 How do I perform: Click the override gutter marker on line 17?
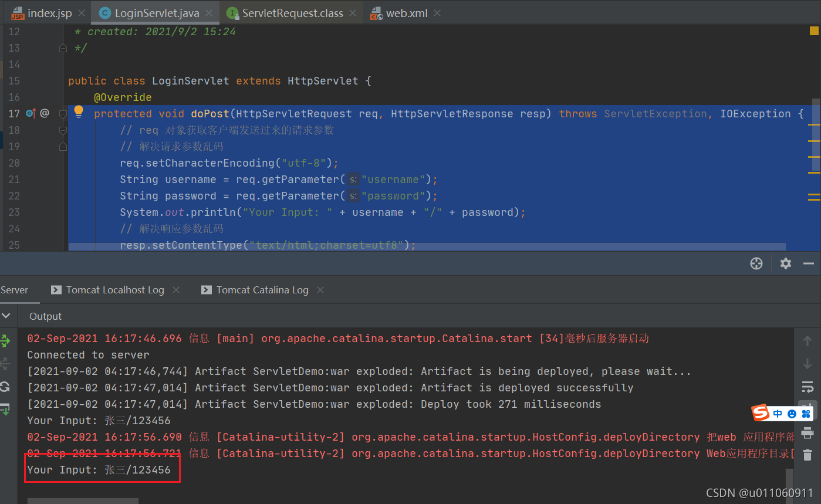click(31, 113)
